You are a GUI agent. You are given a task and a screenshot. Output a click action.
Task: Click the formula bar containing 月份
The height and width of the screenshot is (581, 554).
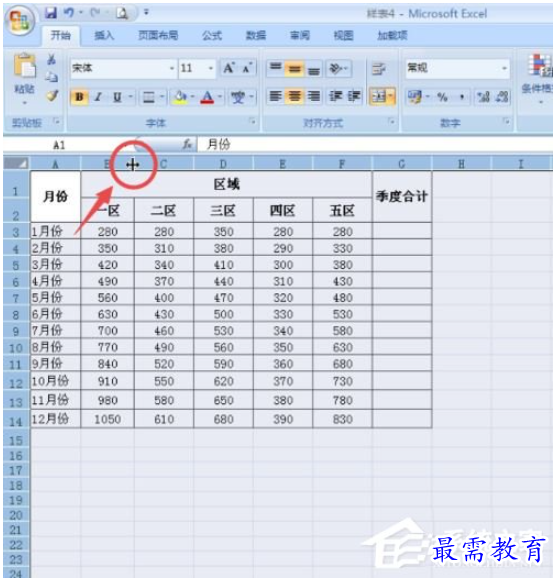[x=374, y=145]
